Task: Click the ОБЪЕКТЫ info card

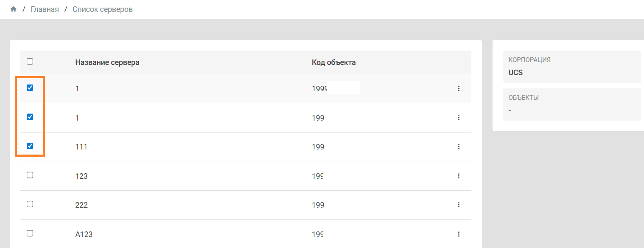Action: coord(571,104)
